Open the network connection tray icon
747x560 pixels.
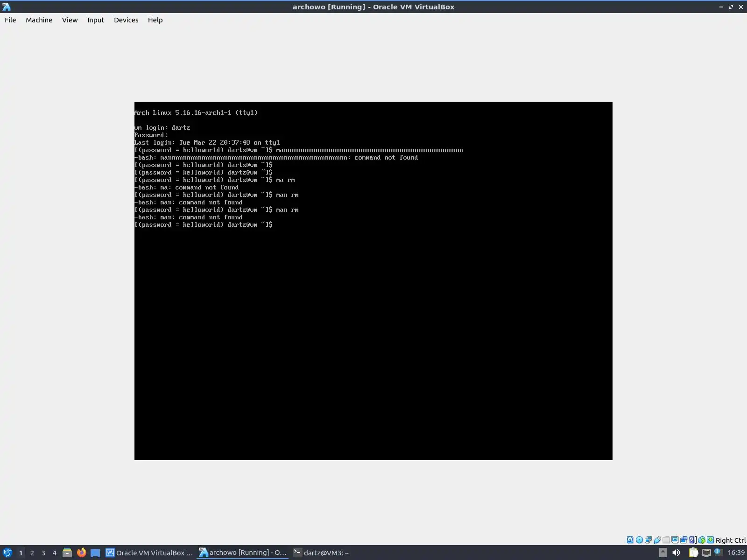(706, 553)
